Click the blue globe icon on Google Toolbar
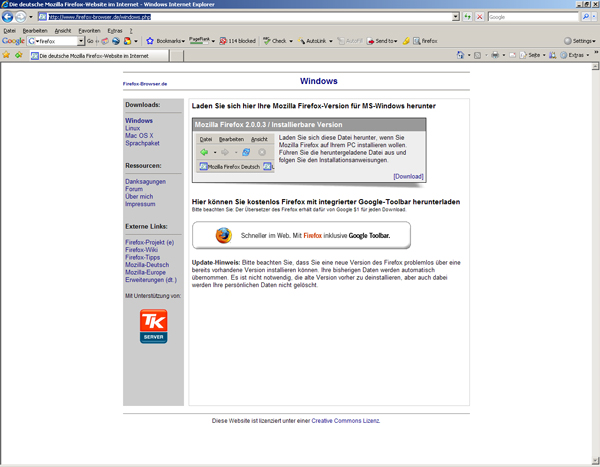Image resolution: width=600 pixels, height=467 pixels. 116,41
